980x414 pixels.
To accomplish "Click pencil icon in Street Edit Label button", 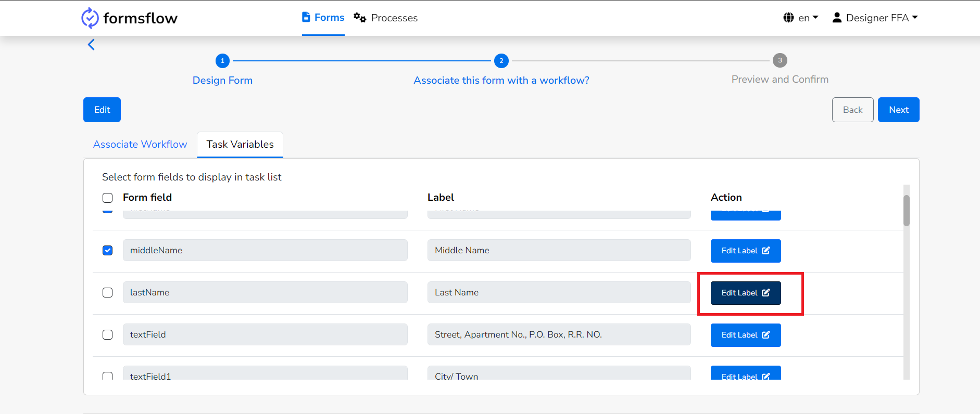I will pyautogui.click(x=766, y=335).
